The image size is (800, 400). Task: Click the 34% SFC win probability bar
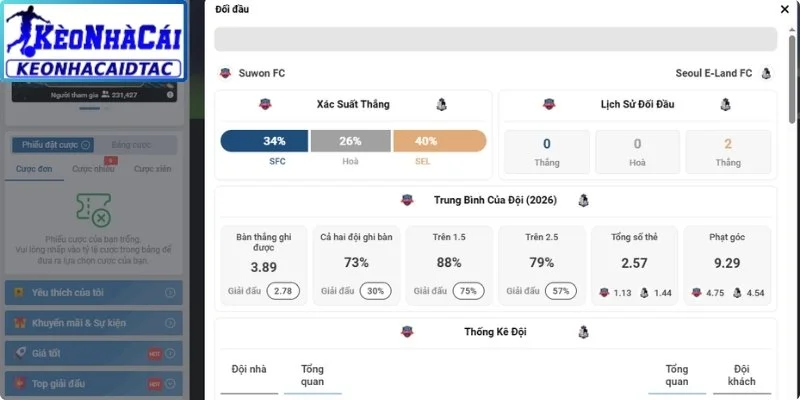coord(264,141)
